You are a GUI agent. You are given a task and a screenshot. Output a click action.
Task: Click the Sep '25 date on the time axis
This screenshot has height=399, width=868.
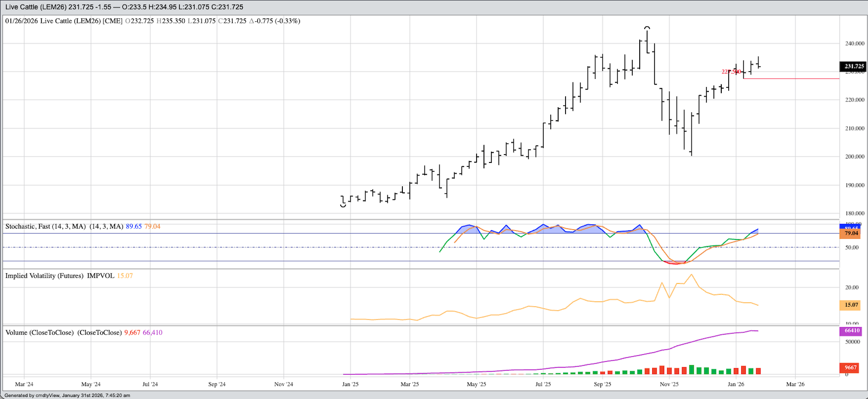pyautogui.click(x=602, y=384)
